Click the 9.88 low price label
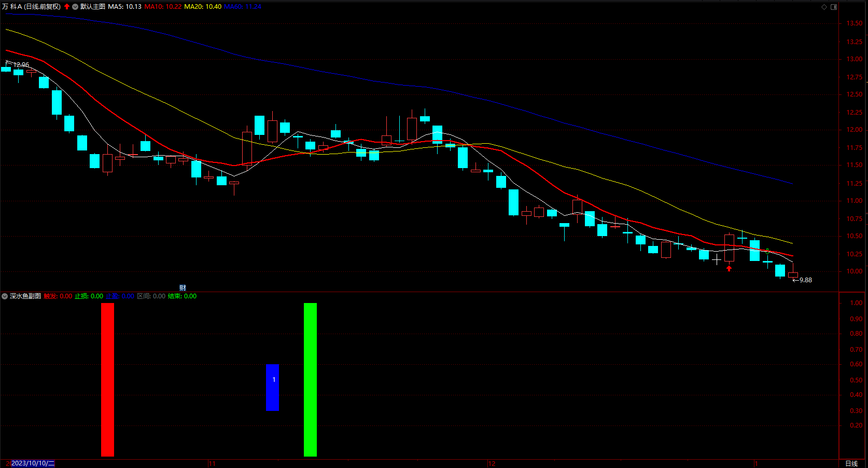868x468 pixels. (x=806, y=280)
